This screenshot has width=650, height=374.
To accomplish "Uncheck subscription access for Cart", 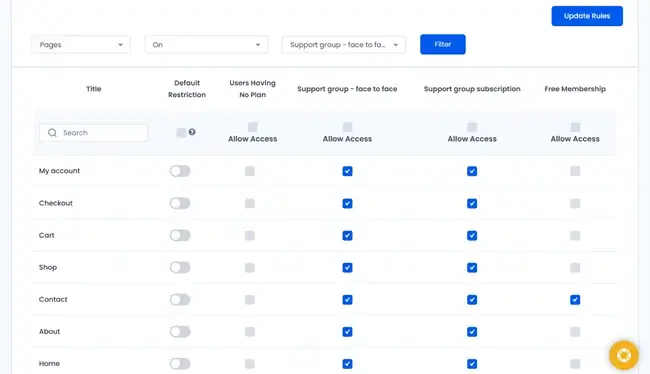I will point(472,236).
